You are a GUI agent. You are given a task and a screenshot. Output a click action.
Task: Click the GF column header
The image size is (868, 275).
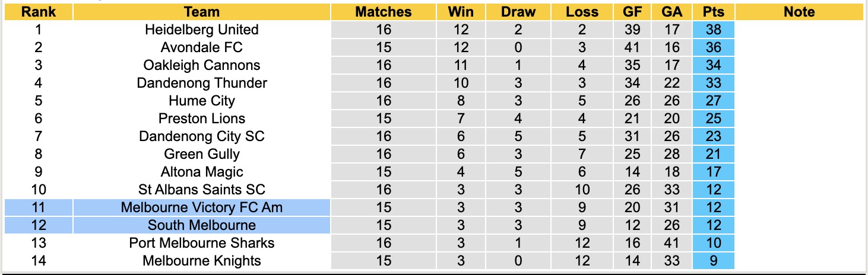[x=632, y=12]
